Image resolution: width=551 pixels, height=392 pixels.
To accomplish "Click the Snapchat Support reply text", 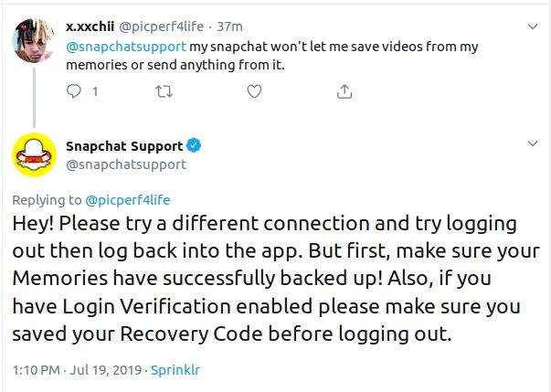I will [276, 278].
